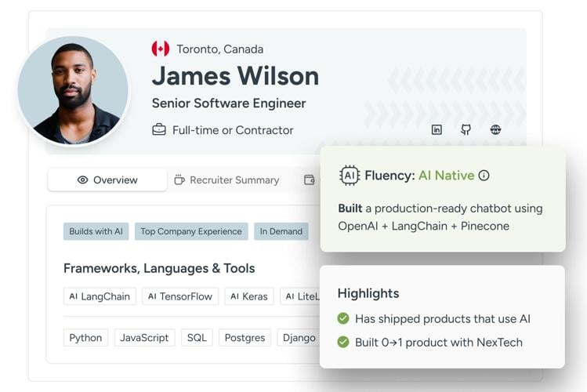Click the James Wilson name heading
Viewport: 587px width, 392px height.
point(235,76)
